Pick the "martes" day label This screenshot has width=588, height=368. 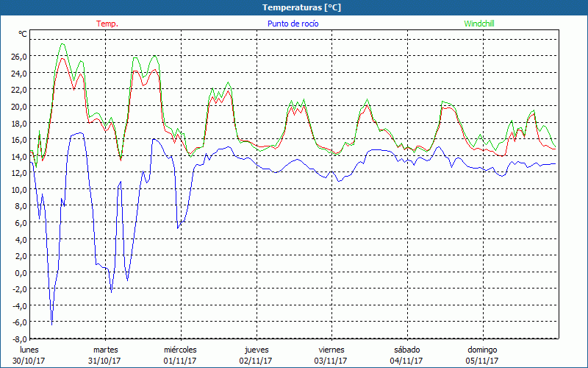coord(105,350)
